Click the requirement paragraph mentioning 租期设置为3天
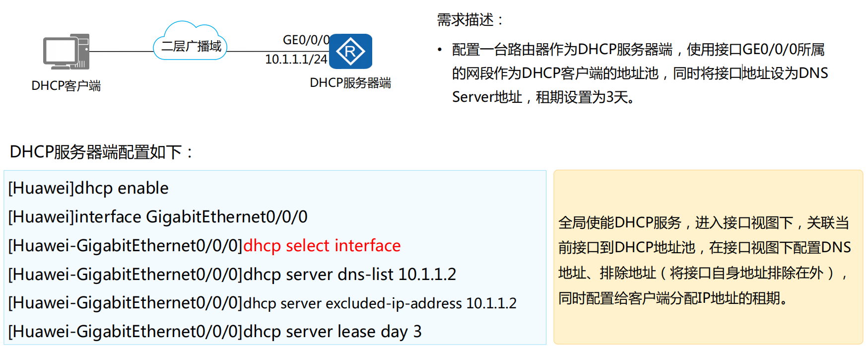Image resolution: width=868 pixels, height=352 pixels. tap(639, 73)
